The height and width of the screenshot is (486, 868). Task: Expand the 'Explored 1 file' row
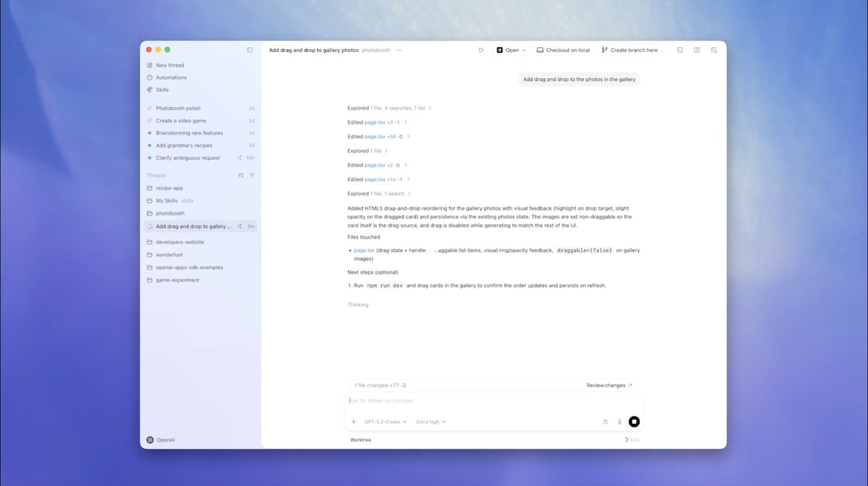click(367, 150)
